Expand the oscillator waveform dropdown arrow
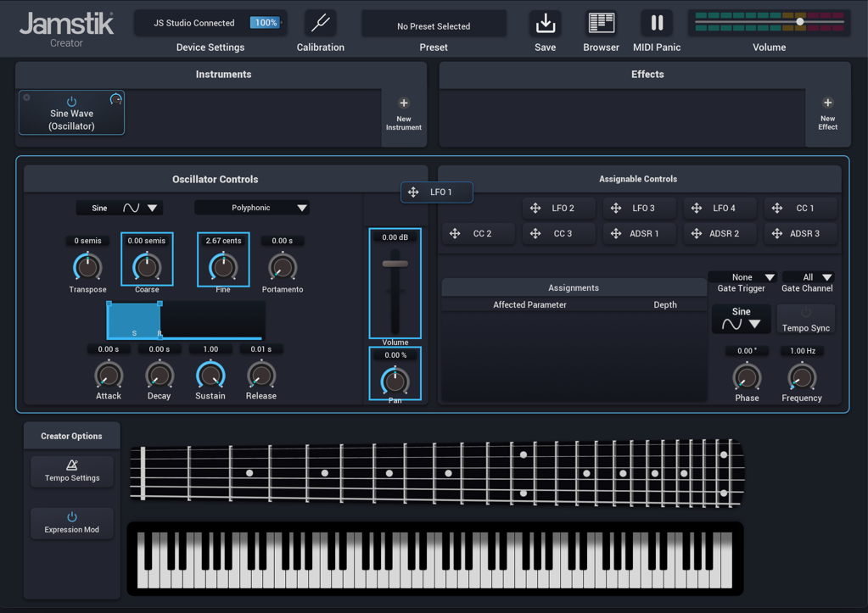868x613 pixels. [152, 208]
